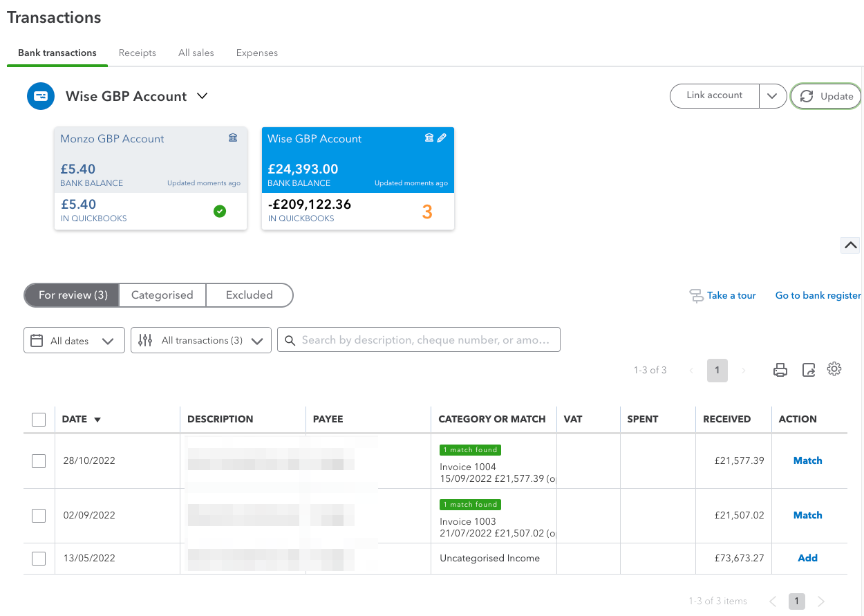Screen dimensions: 864x616
Task: Expand the Link account dropdown arrow
Action: click(x=772, y=96)
